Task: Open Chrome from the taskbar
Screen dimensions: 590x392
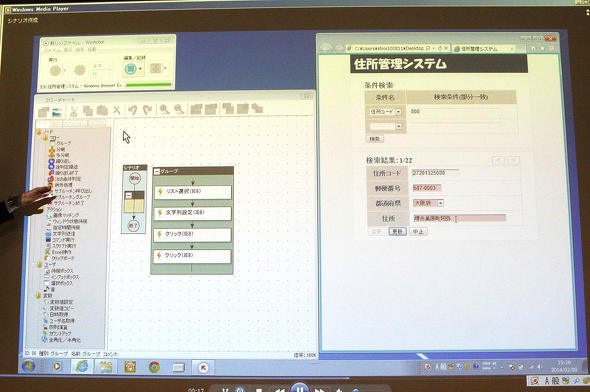Action: coord(154,367)
